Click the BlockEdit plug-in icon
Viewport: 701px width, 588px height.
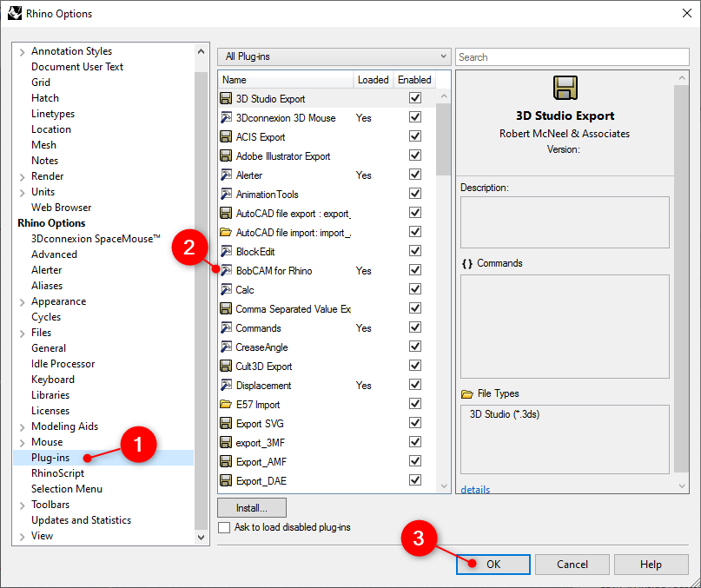click(226, 251)
